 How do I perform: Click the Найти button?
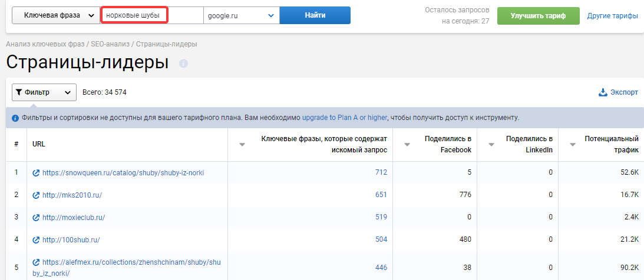point(315,15)
